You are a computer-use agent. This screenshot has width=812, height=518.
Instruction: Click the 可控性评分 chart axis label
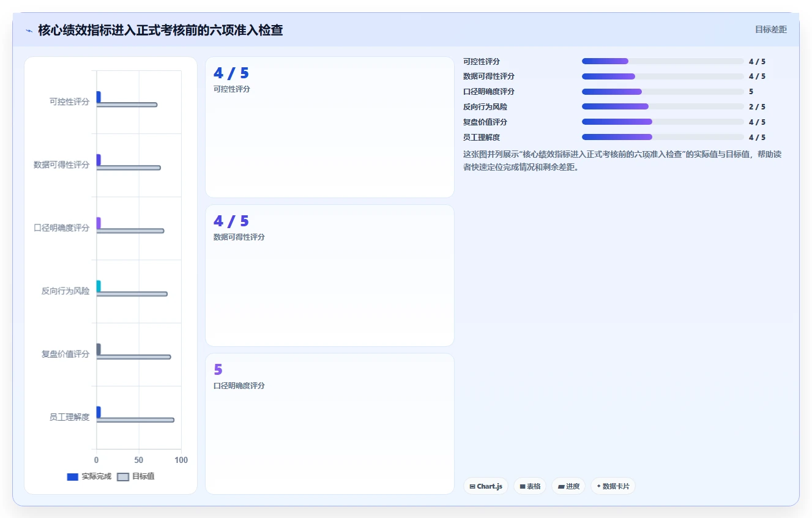69,102
